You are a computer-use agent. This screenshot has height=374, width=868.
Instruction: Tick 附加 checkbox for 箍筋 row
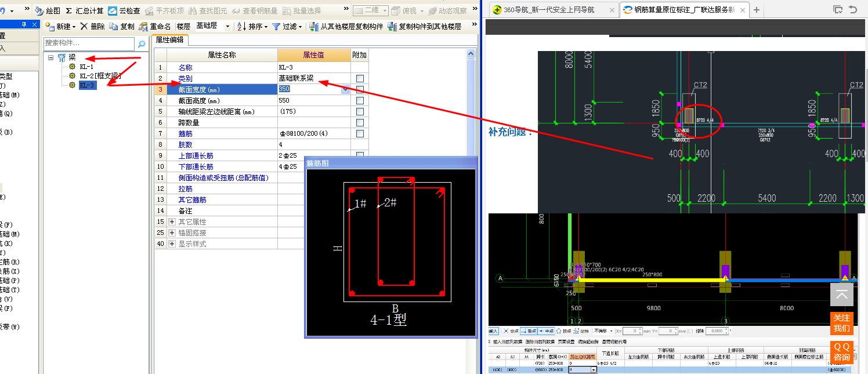click(360, 133)
